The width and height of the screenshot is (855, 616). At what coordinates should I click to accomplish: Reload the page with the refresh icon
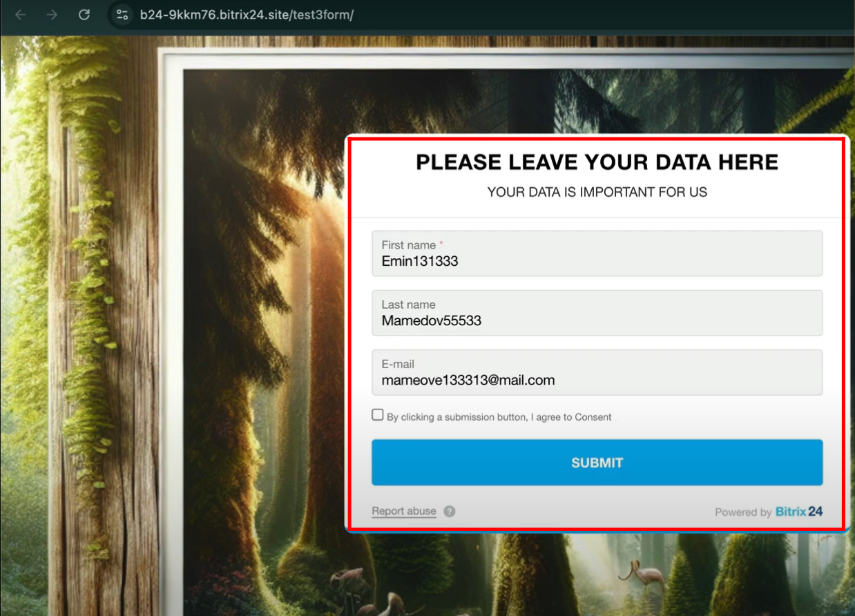point(84,15)
